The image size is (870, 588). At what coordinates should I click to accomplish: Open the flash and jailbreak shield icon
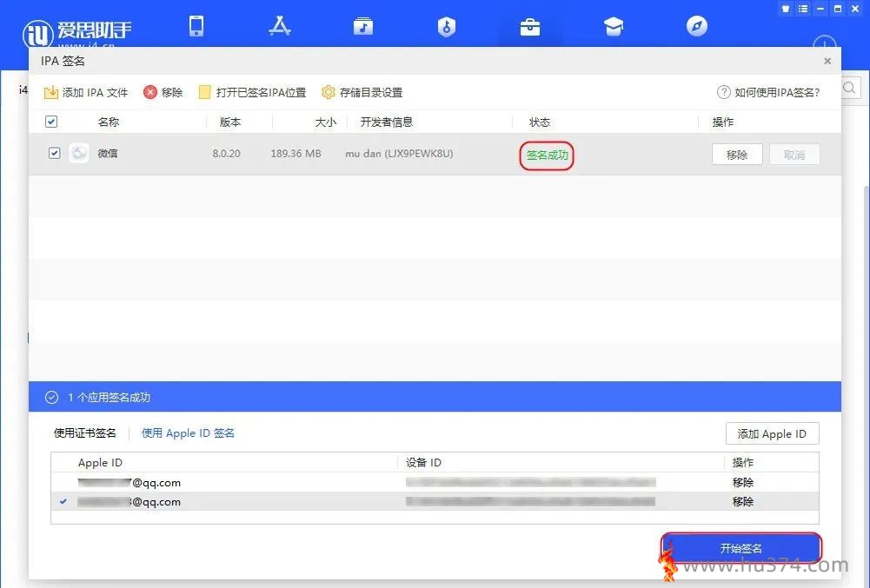point(447,26)
